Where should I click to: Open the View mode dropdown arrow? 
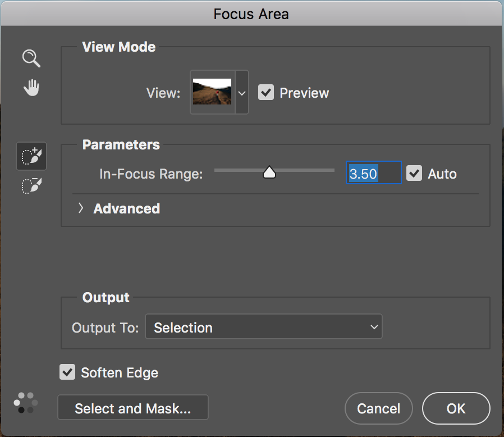pyautogui.click(x=242, y=93)
